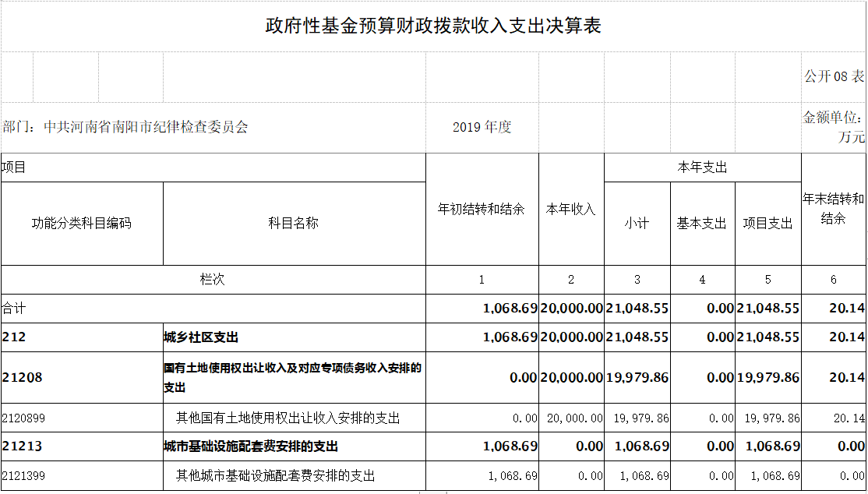Click column number 4 in the 栏次 row
The width and height of the screenshot is (868, 494).
point(702,280)
